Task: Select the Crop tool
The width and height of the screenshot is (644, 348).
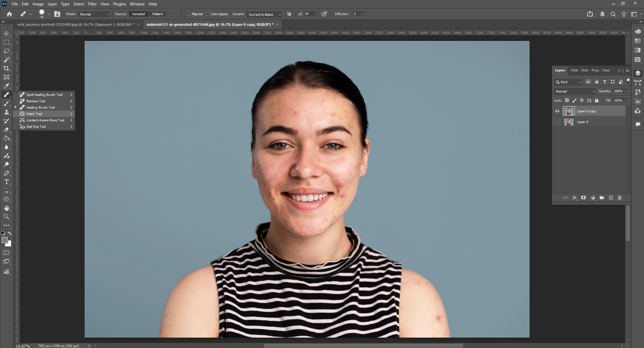Action: (x=6, y=68)
